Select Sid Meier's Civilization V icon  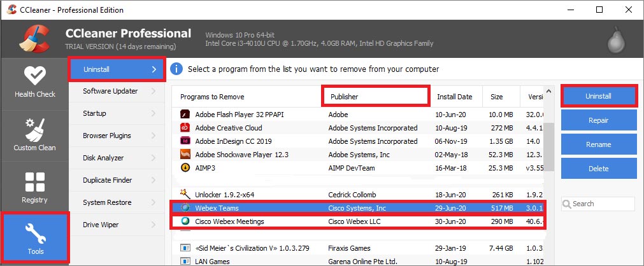point(185,248)
